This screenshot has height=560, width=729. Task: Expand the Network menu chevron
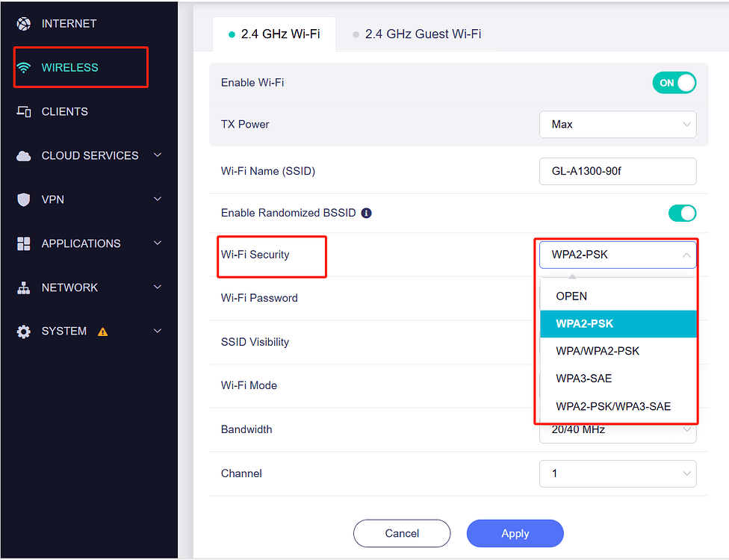158,287
